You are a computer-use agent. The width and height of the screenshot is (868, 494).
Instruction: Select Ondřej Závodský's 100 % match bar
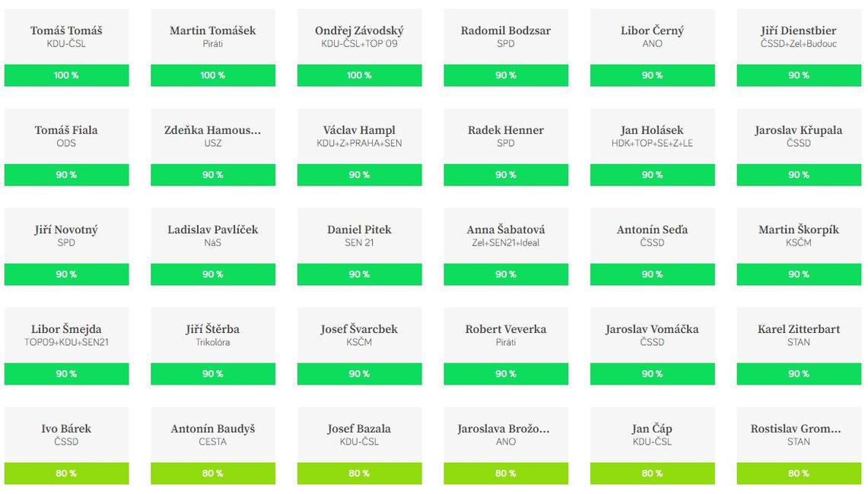tap(359, 75)
